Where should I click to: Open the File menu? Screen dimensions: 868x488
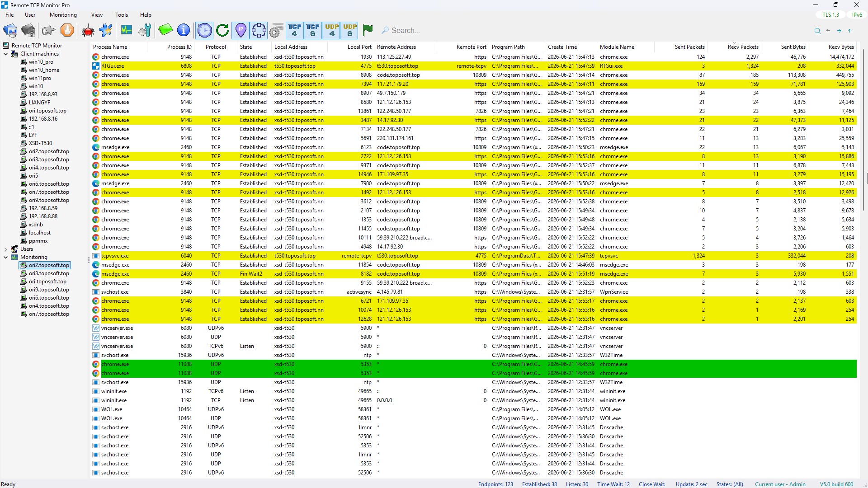pos(9,15)
